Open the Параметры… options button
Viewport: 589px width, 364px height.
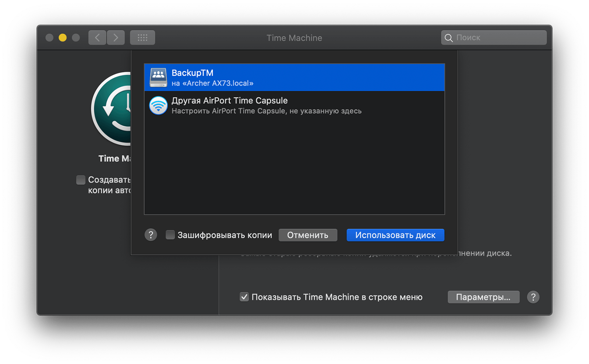[483, 297]
